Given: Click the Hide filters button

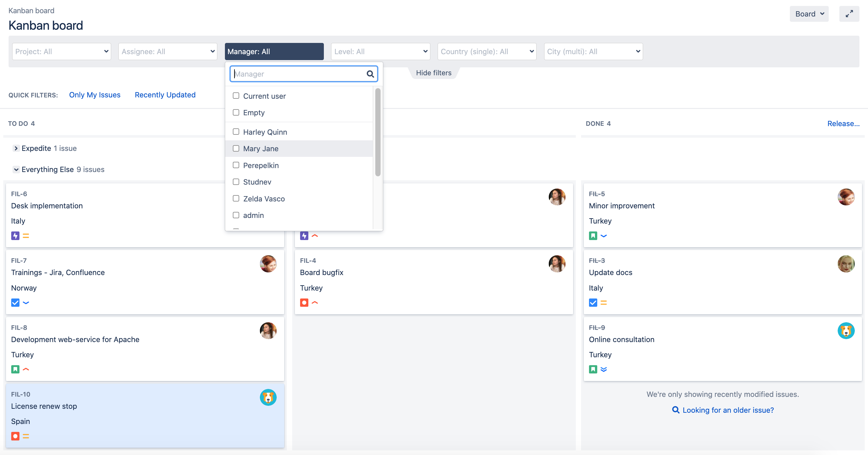Looking at the screenshot, I should [x=433, y=73].
